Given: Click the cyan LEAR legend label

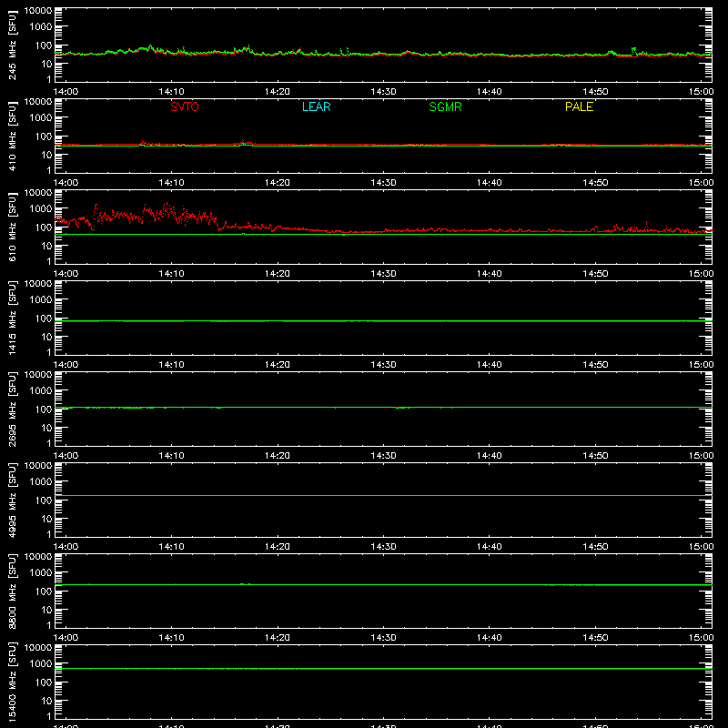Looking at the screenshot, I should [x=316, y=106].
